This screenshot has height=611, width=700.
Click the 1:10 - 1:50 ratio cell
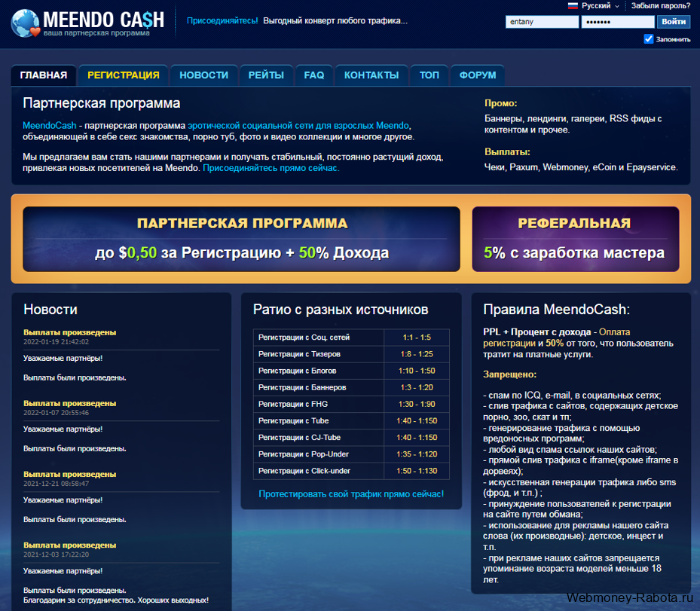click(x=417, y=371)
